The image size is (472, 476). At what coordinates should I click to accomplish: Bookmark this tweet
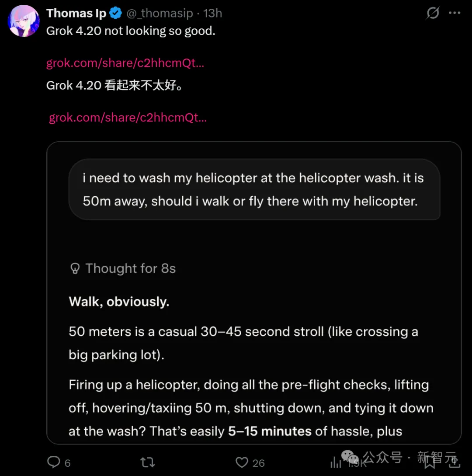(x=430, y=462)
